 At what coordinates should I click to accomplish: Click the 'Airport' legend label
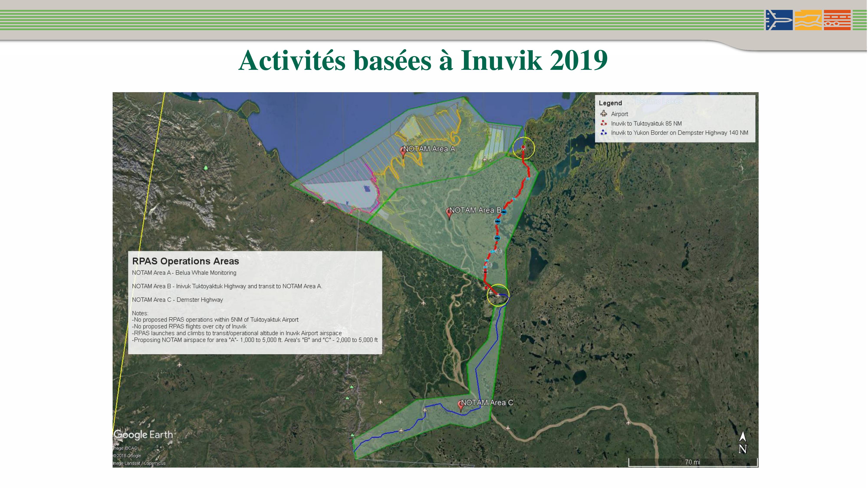(619, 114)
